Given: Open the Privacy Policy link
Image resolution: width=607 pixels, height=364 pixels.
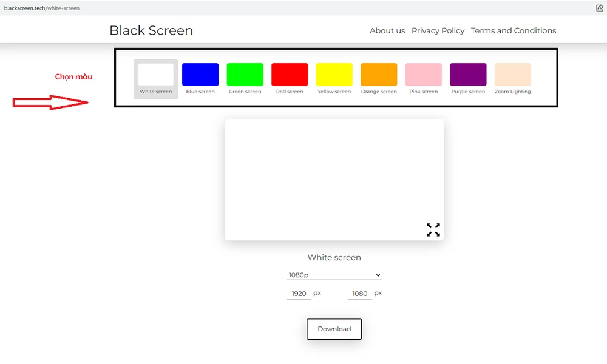Looking at the screenshot, I should (438, 30).
